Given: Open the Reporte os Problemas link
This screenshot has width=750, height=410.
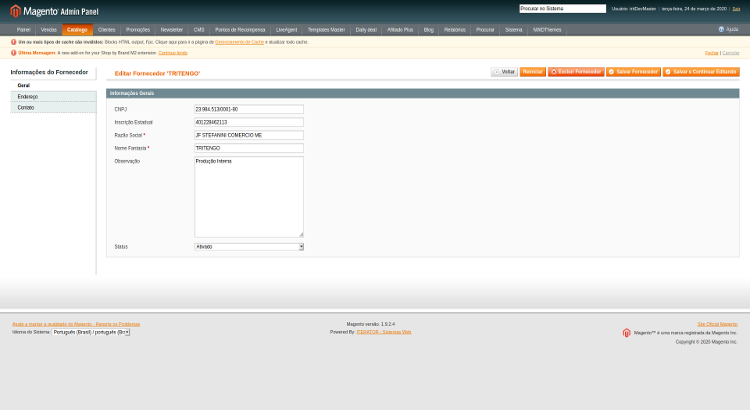Looking at the screenshot, I should pyautogui.click(x=76, y=324).
